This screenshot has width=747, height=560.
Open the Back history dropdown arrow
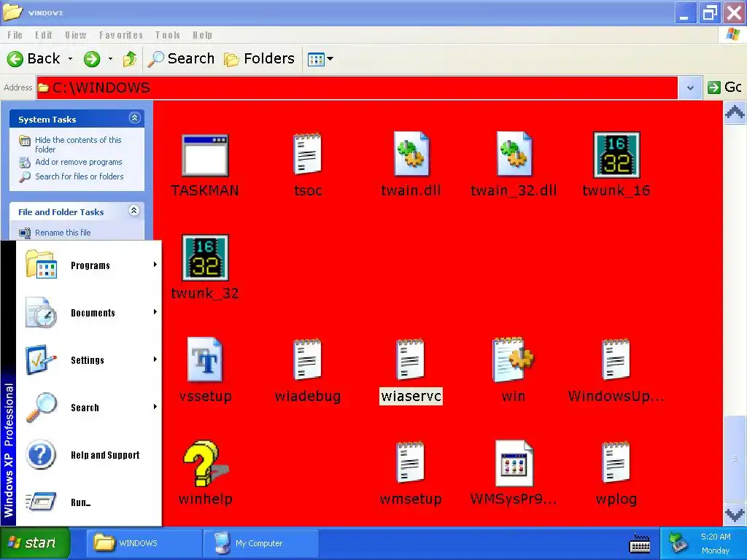[71, 59]
